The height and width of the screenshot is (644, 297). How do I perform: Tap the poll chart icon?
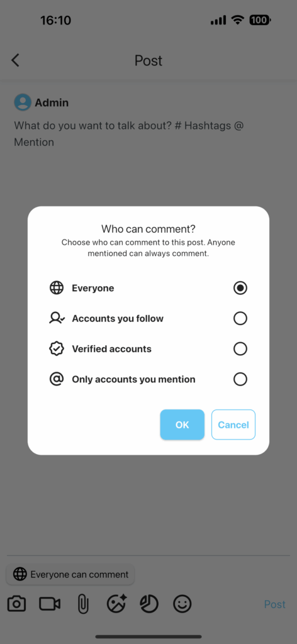point(149,604)
